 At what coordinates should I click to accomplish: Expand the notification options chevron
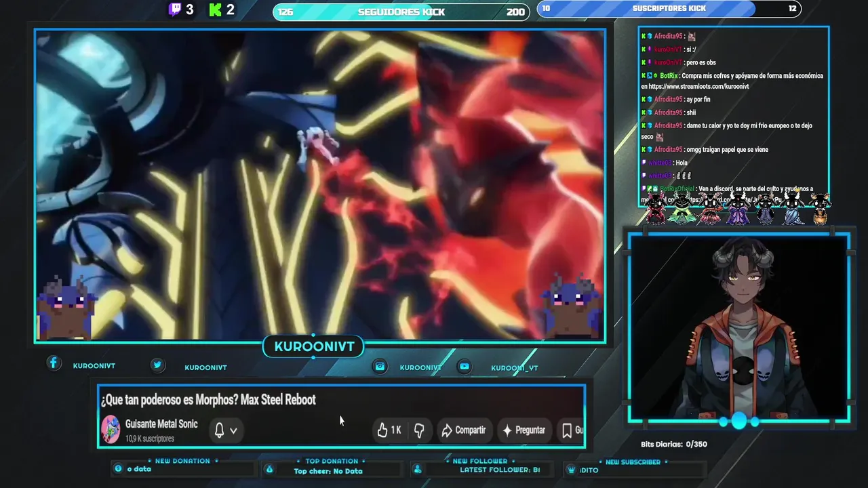tap(233, 430)
